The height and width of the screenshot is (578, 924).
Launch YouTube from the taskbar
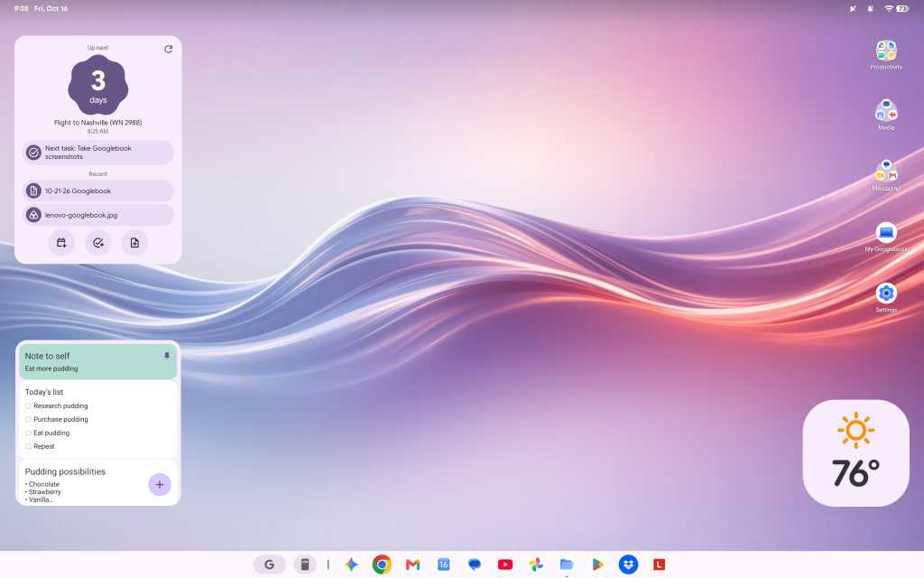point(505,564)
